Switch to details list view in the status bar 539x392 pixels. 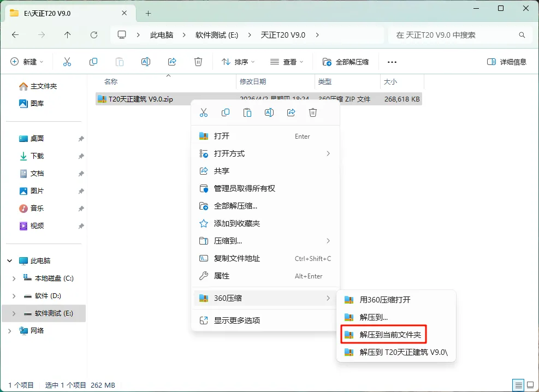click(518, 385)
